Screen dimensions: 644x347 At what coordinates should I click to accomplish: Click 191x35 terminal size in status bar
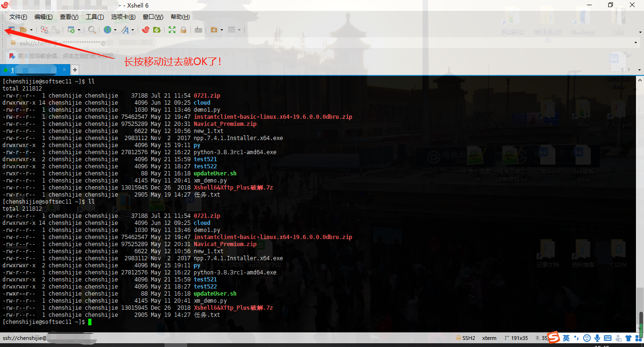pyautogui.click(x=516, y=338)
